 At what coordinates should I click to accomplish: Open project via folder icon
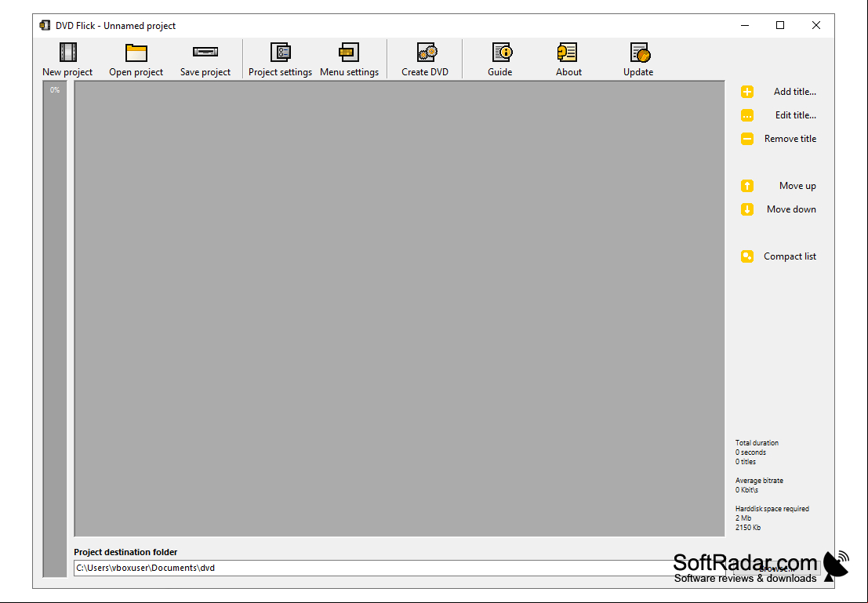(x=136, y=60)
